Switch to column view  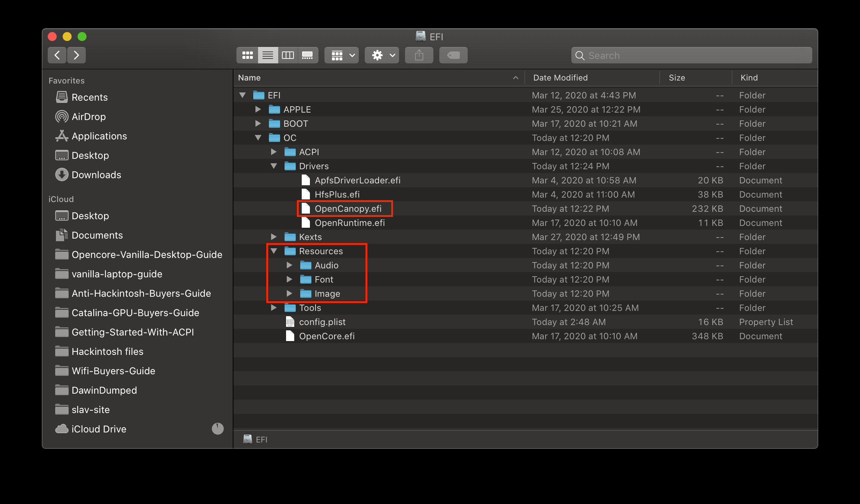[x=288, y=56]
